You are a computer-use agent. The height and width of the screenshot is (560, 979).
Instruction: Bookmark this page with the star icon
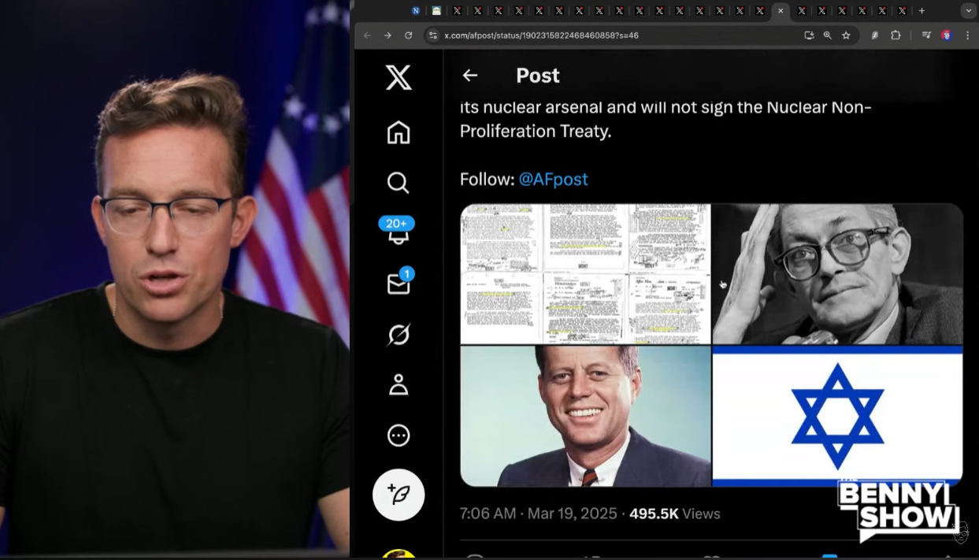point(846,35)
